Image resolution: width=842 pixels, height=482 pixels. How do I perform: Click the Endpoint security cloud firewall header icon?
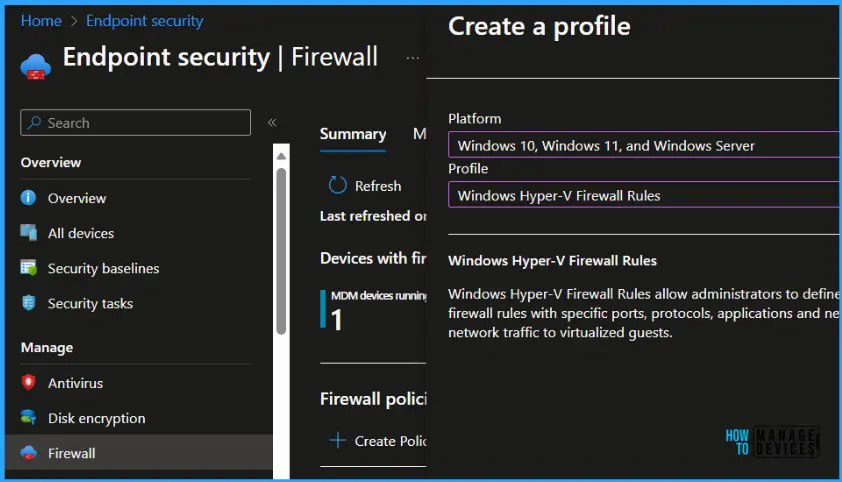pos(35,67)
